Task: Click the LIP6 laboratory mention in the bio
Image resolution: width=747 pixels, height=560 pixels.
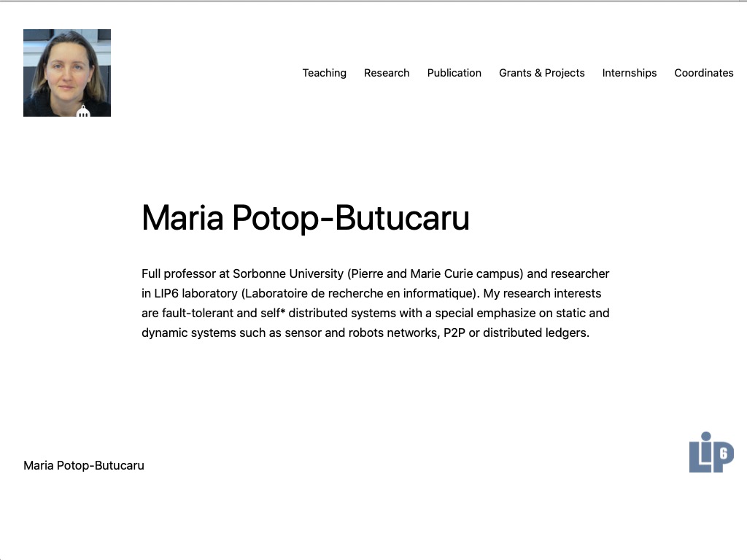Action: coord(196,293)
